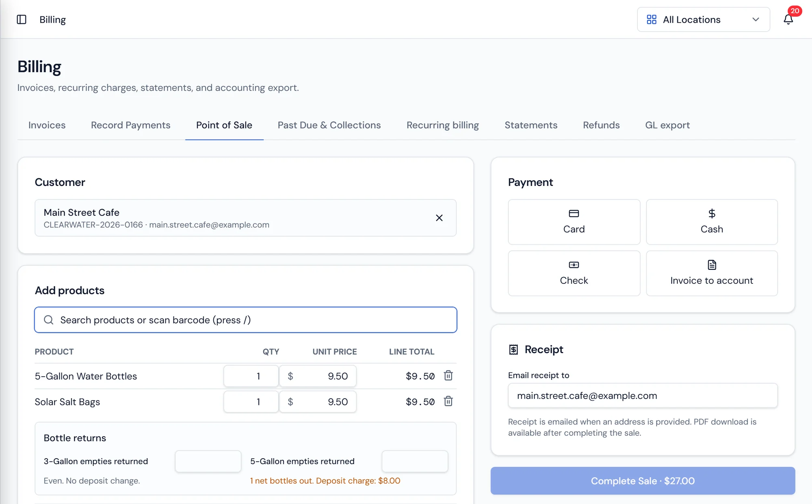Edit quantity for 5-Gallon Water Bottles
The height and width of the screenshot is (504, 812).
click(251, 376)
